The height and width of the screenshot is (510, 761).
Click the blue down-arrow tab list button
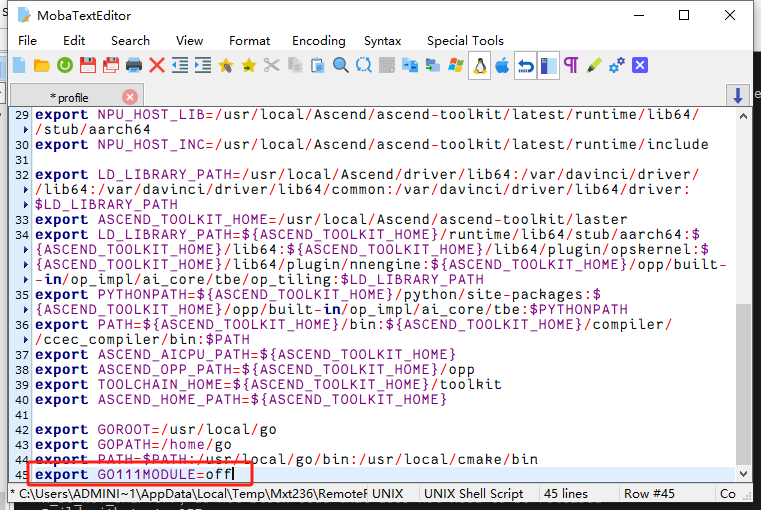pyautogui.click(x=738, y=96)
